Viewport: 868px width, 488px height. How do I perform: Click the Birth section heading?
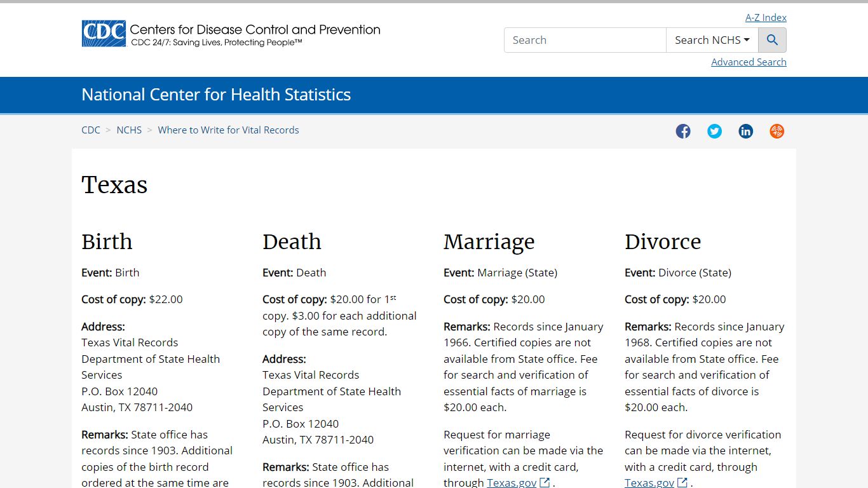(107, 241)
